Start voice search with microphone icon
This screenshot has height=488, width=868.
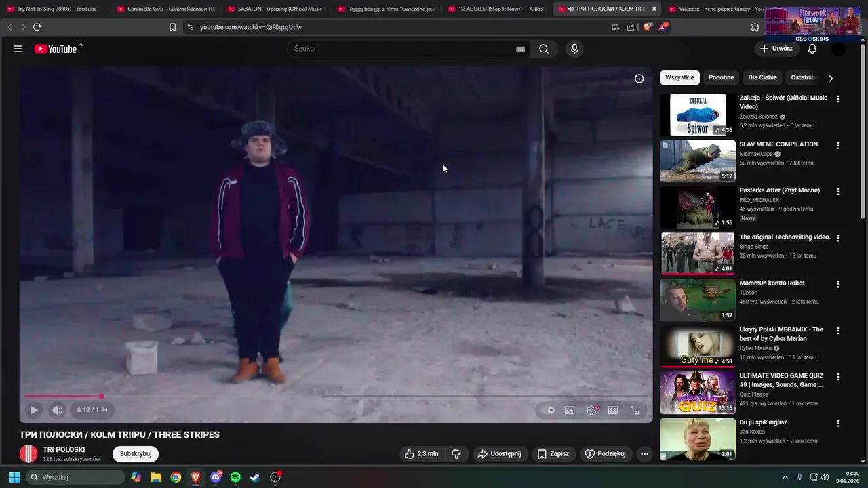[x=574, y=49]
